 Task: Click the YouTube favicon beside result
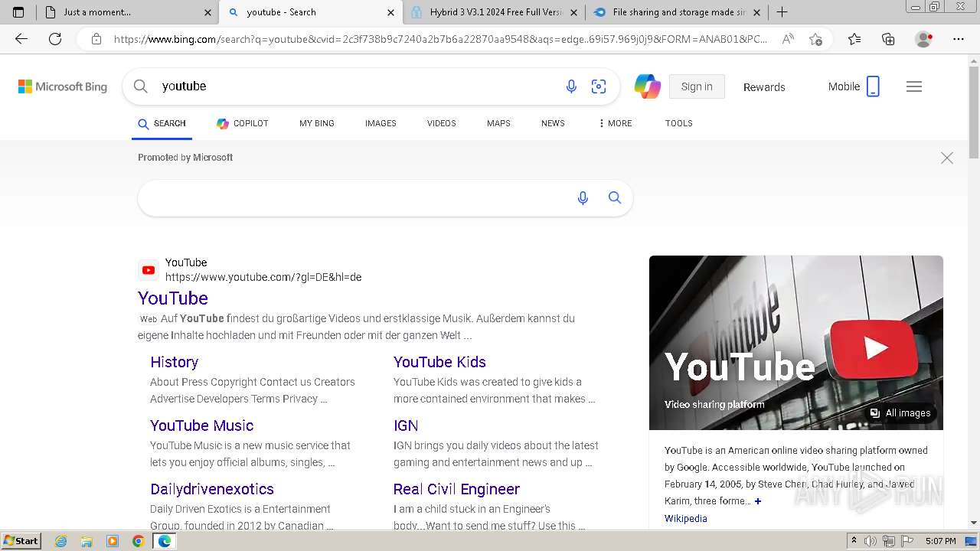click(149, 270)
